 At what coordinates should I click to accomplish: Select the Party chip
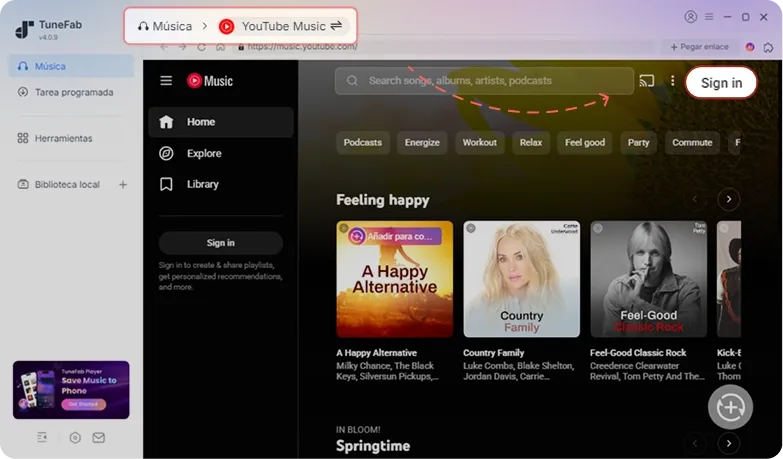639,143
